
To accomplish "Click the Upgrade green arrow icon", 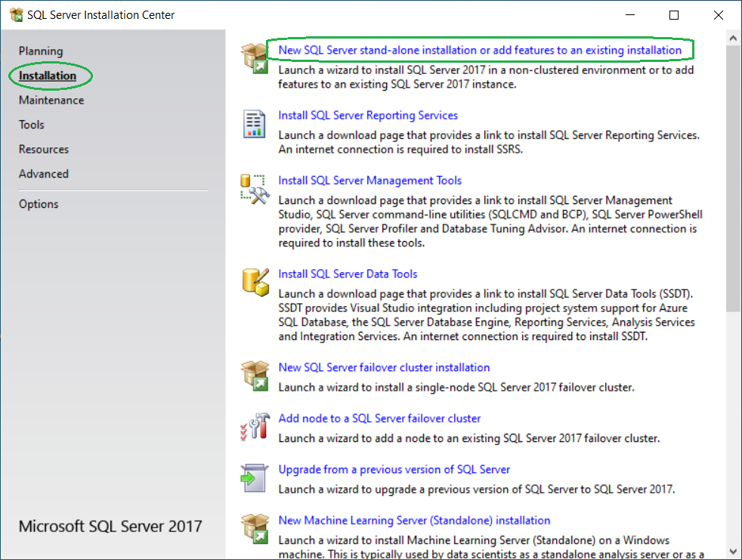I will (254, 478).
